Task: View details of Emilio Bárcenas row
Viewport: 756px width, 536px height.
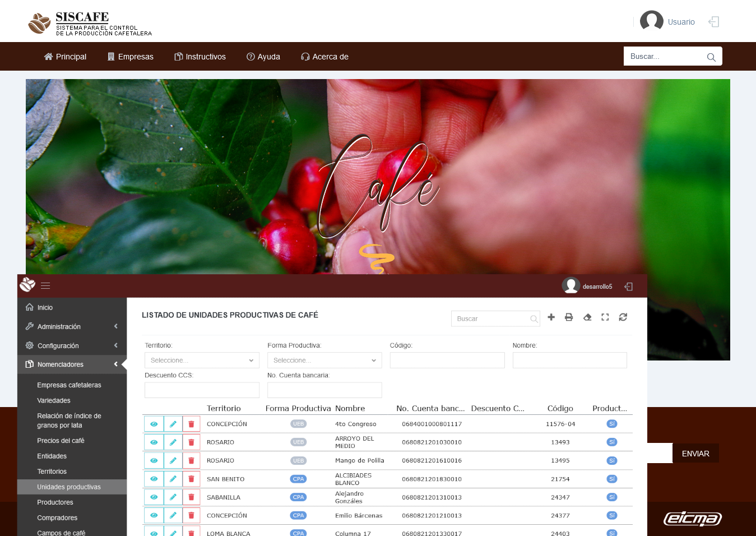Action: [154, 516]
